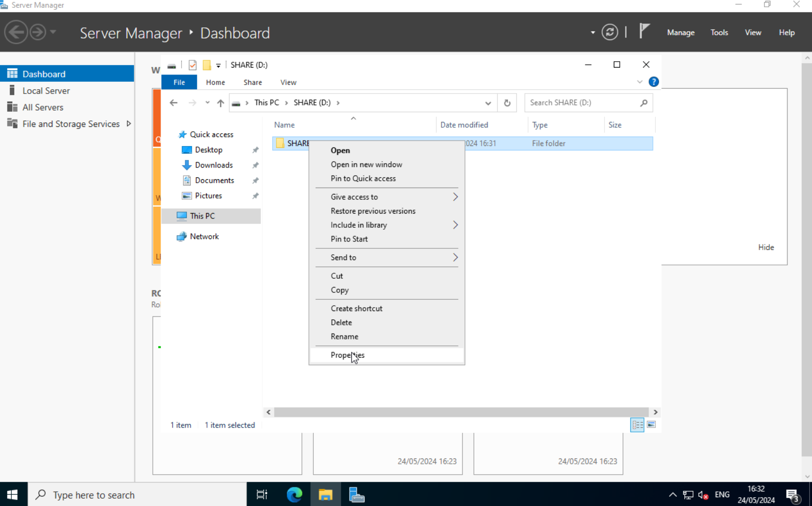This screenshot has width=812, height=506.
Task: Expand the Send to submenu
Action: pyautogui.click(x=455, y=257)
